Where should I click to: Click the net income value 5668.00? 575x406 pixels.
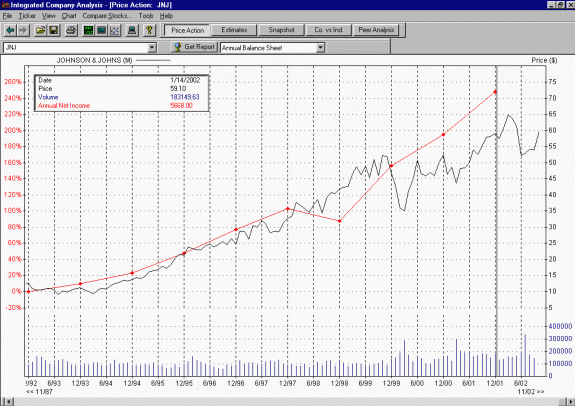181,106
